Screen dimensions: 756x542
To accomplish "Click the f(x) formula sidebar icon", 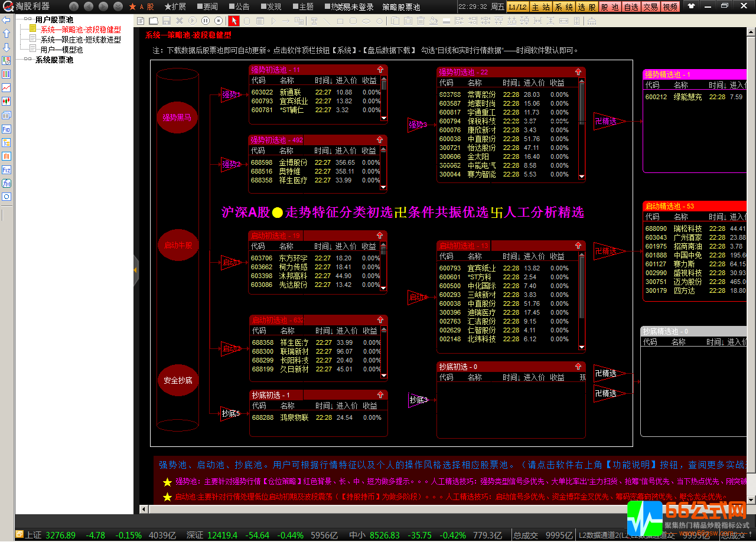I will (x=6, y=183).
